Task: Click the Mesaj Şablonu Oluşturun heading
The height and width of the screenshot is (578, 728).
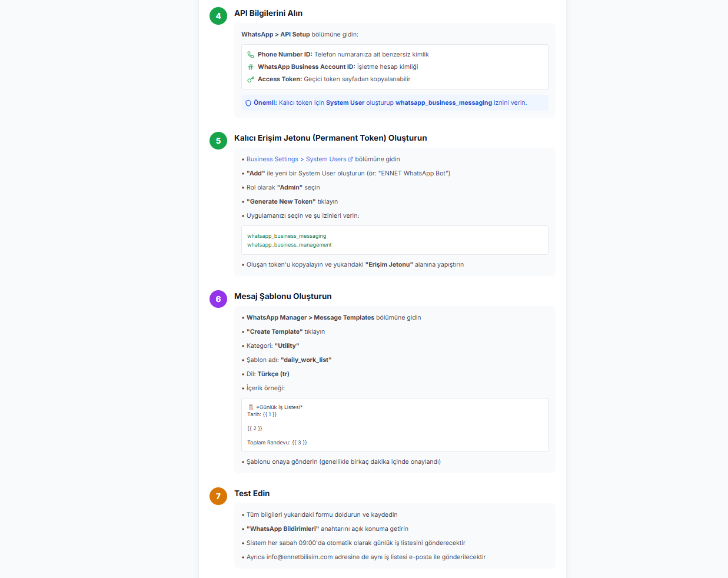Action: pos(283,296)
